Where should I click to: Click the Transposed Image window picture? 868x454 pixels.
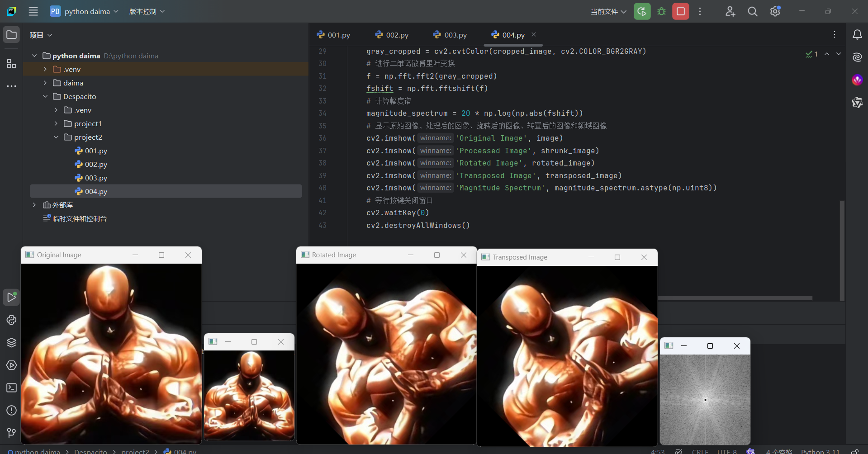coord(567,356)
